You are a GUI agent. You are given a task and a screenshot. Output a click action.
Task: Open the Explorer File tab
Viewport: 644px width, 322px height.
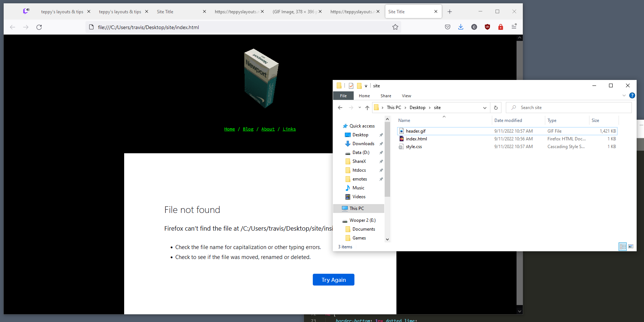click(x=343, y=96)
